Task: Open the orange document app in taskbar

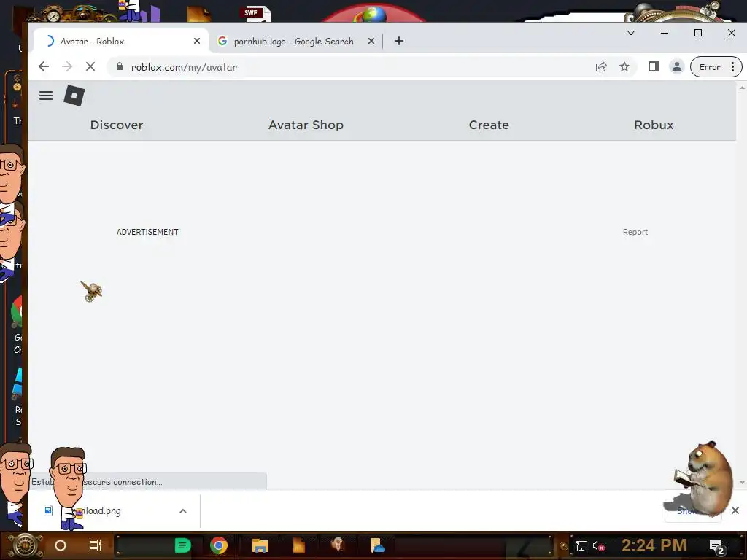Action: pyautogui.click(x=298, y=545)
